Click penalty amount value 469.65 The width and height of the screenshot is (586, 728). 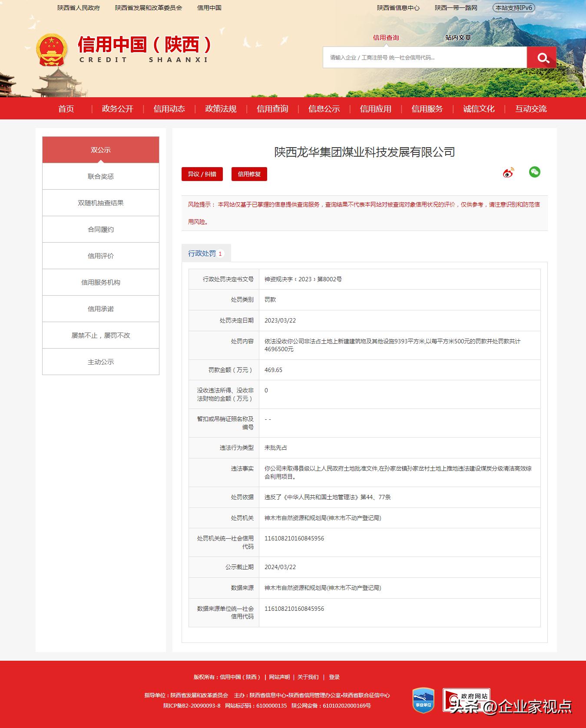tap(273, 370)
